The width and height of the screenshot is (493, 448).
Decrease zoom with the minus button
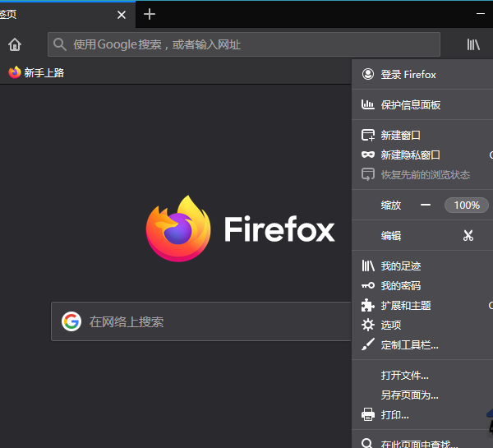(426, 205)
